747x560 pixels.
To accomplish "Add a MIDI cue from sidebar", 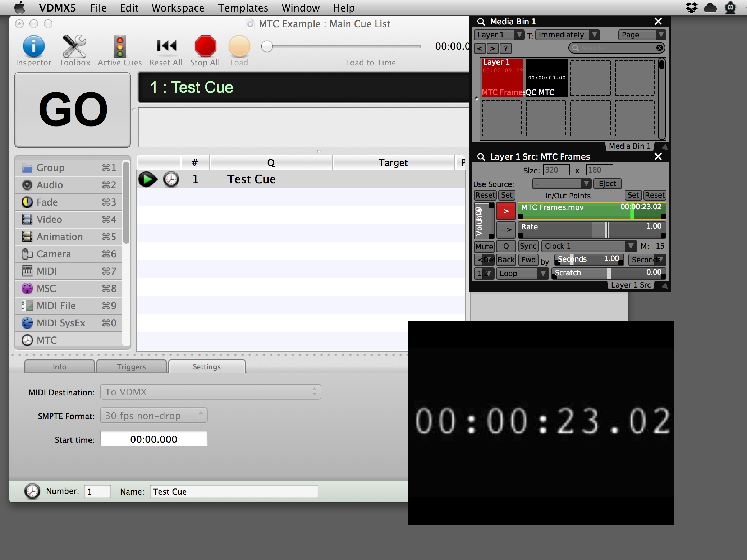I will [x=69, y=271].
